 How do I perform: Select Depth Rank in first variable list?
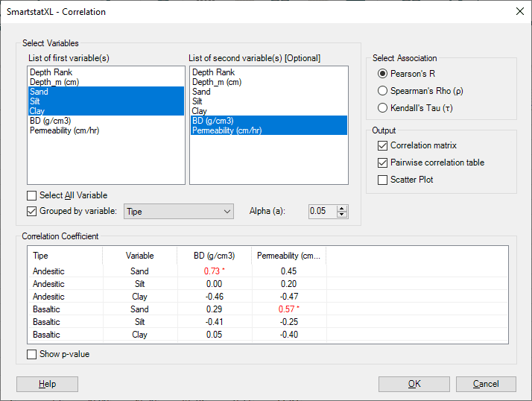[49, 72]
